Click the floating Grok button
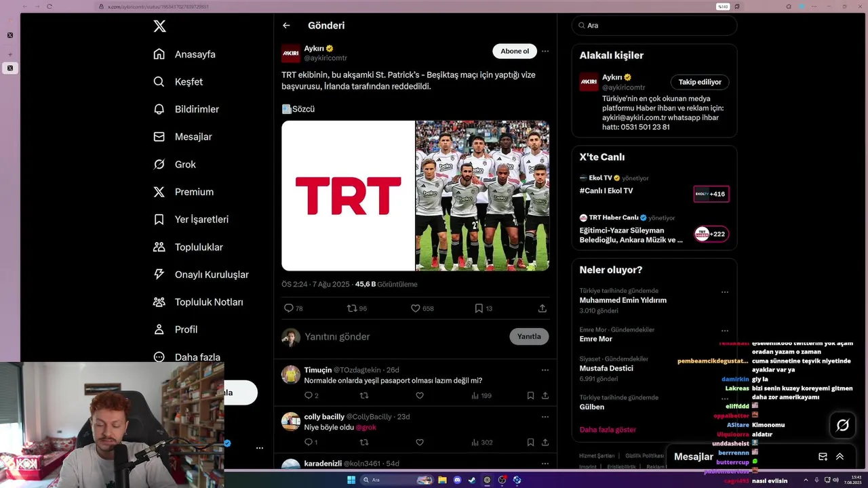868x488 pixels. point(842,425)
